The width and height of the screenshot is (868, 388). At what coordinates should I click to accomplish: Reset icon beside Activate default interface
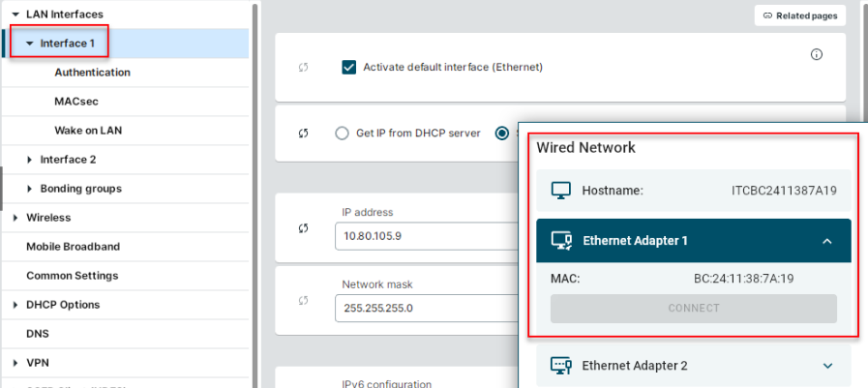(303, 68)
